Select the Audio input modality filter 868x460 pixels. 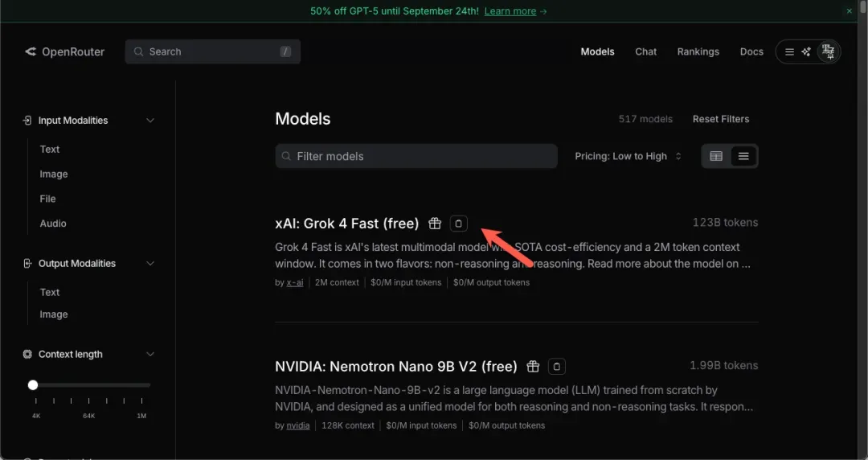click(53, 224)
